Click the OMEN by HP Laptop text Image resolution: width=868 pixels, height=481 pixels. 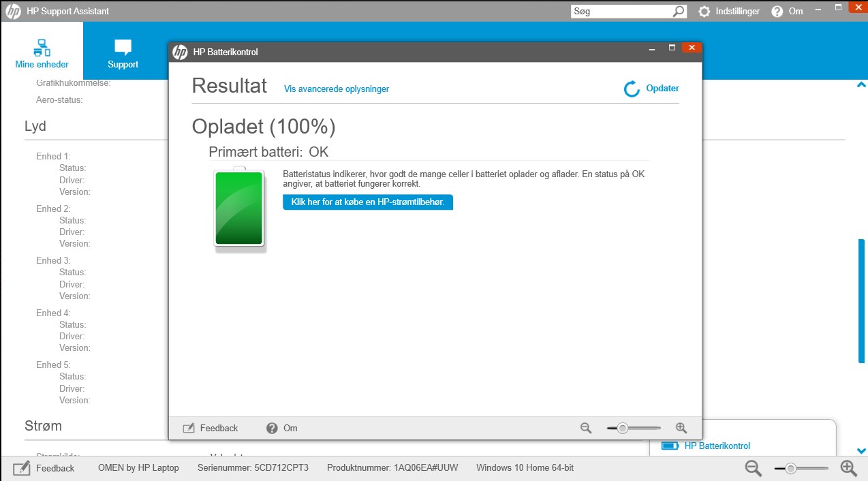click(138, 468)
